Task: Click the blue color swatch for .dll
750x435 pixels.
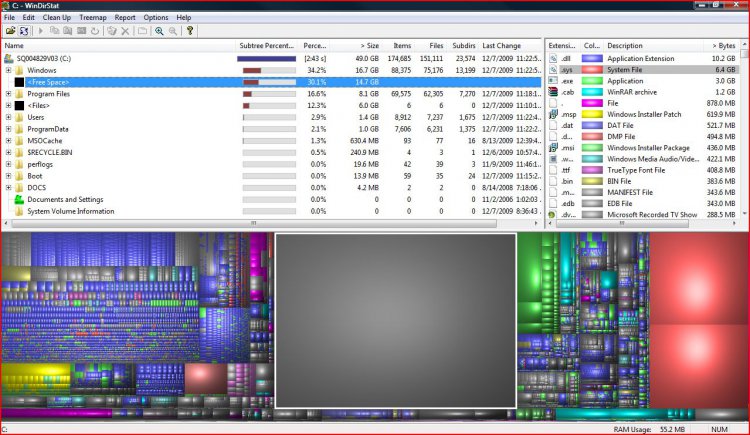Action: [592, 58]
